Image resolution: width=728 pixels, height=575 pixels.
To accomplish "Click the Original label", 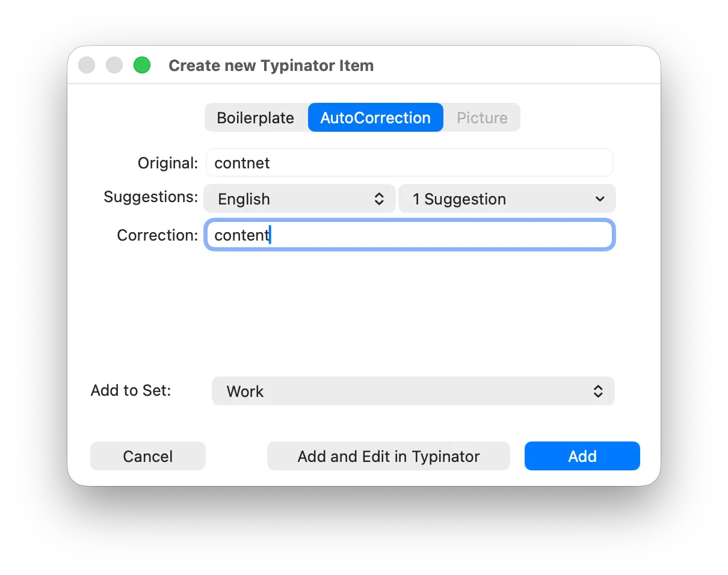I will [167, 162].
